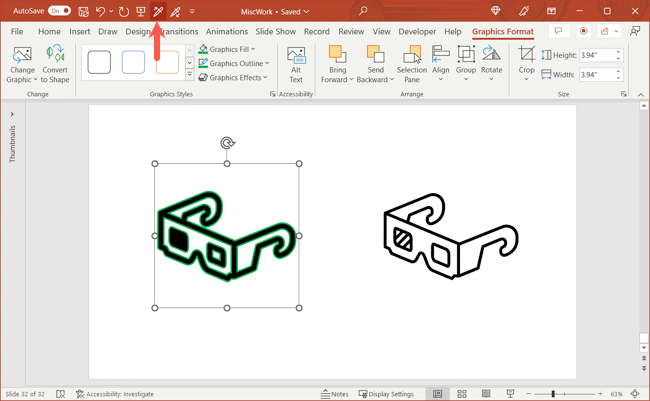Open the Ribbon Display Options icon
The width and height of the screenshot is (650, 401).
551,11
